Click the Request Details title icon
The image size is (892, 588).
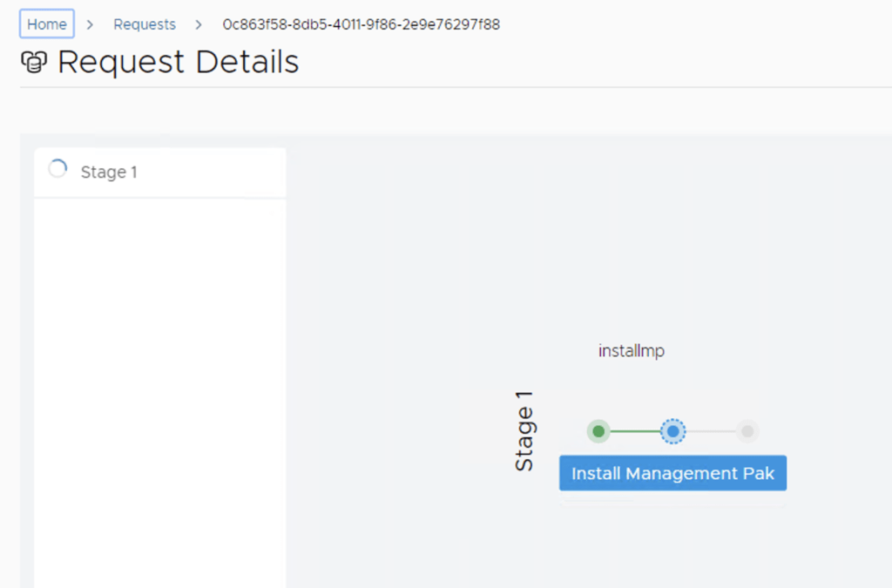35,63
